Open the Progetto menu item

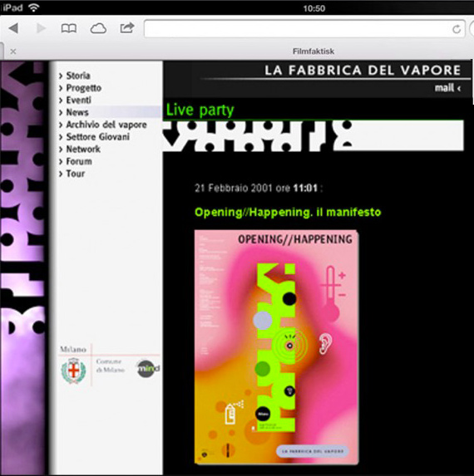(x=84, y=88)
